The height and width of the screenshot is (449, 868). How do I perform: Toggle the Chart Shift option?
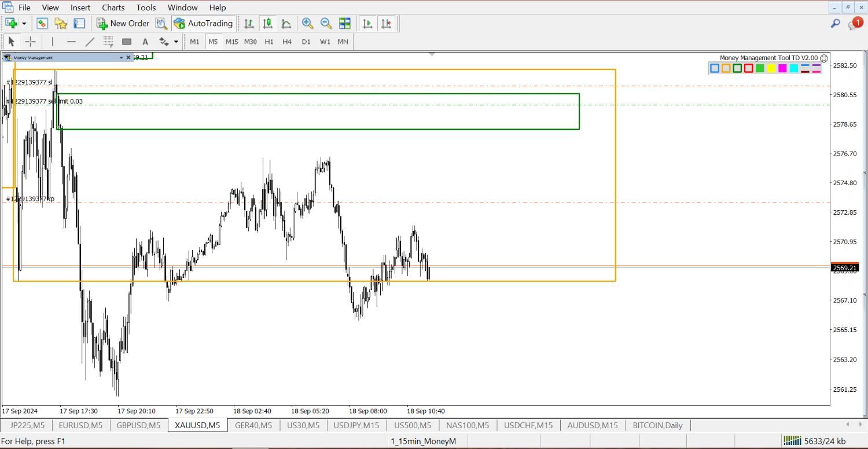coord(386,23)
